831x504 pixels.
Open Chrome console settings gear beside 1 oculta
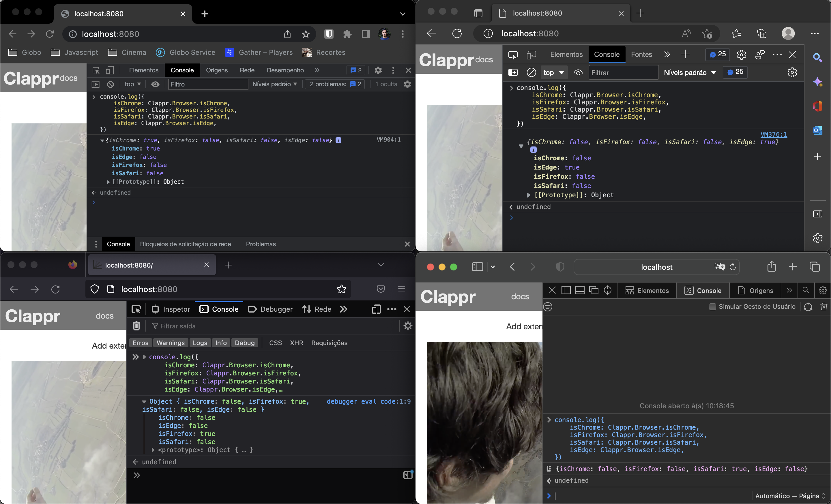pos(407,84)
